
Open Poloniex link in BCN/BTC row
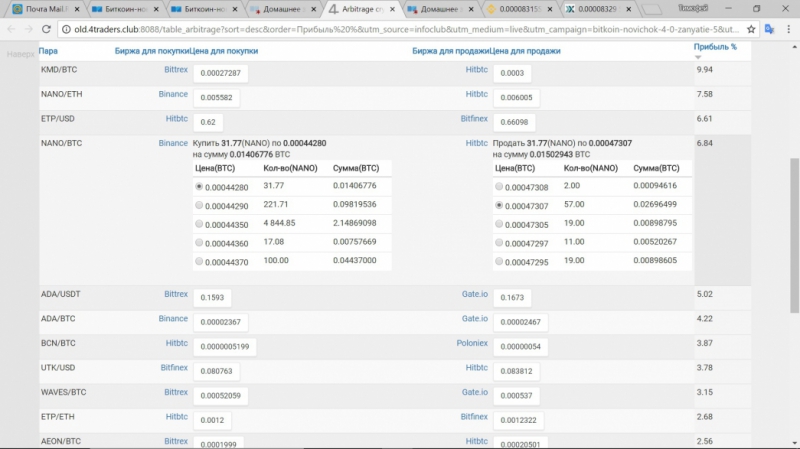click(472, 343)
